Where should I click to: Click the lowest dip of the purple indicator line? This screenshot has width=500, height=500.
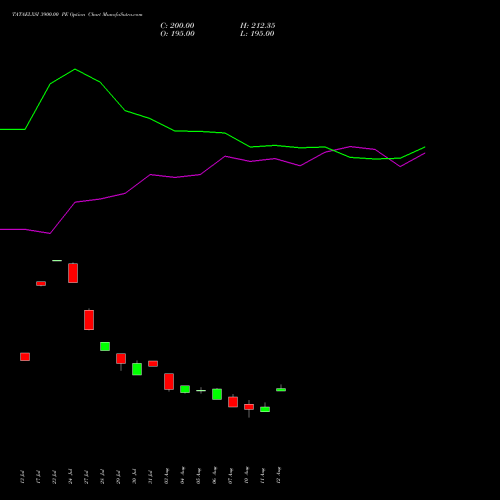click(x=50, y=233)
